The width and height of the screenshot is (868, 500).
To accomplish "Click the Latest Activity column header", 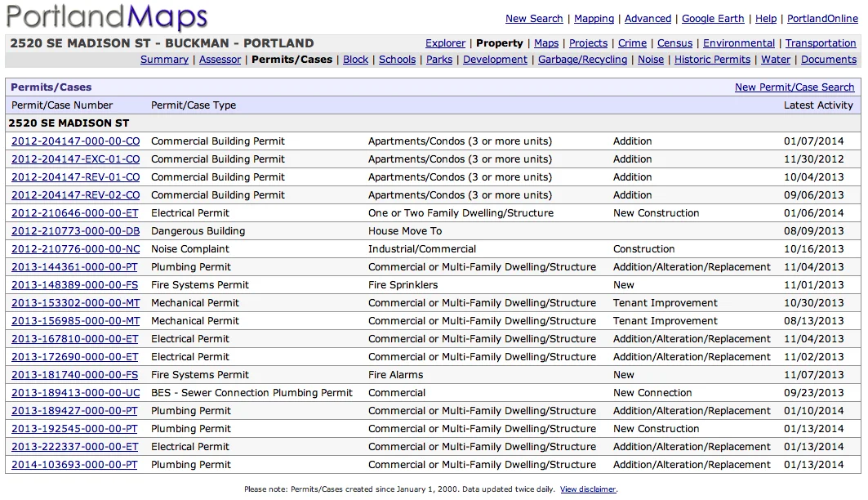I will (818, 105).
